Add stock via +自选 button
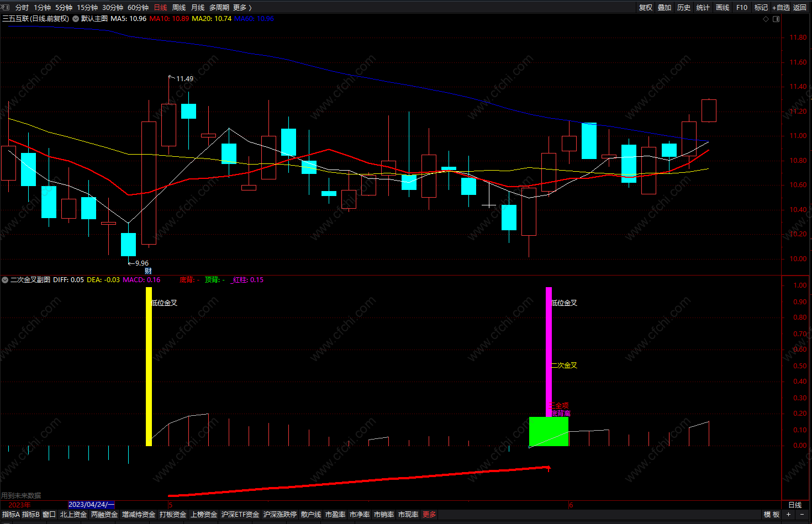Viewport: 812px width, 524px height. coord(781,8)
